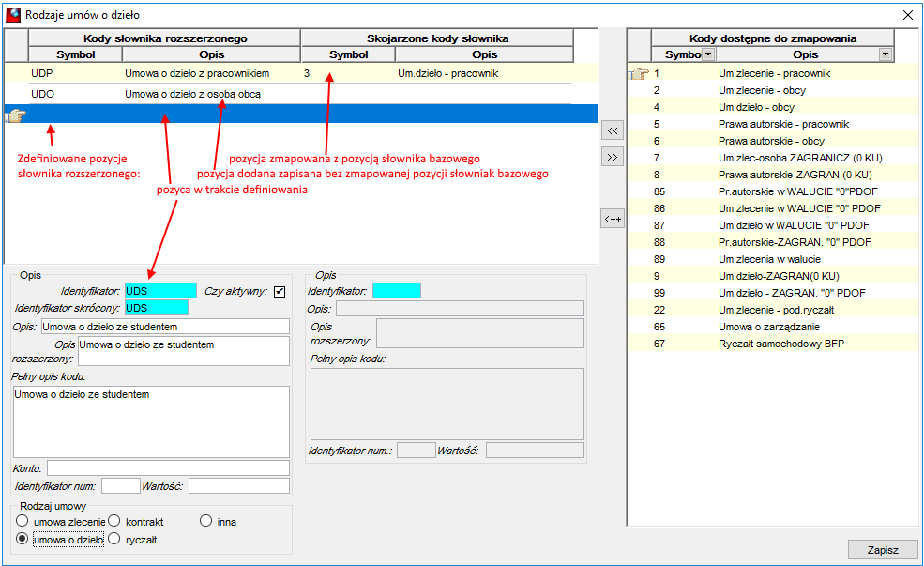Screen dimensions: 924x566
Task: Click the cyan 'Identyfikator skrócony' field
Action: (157, 308)
